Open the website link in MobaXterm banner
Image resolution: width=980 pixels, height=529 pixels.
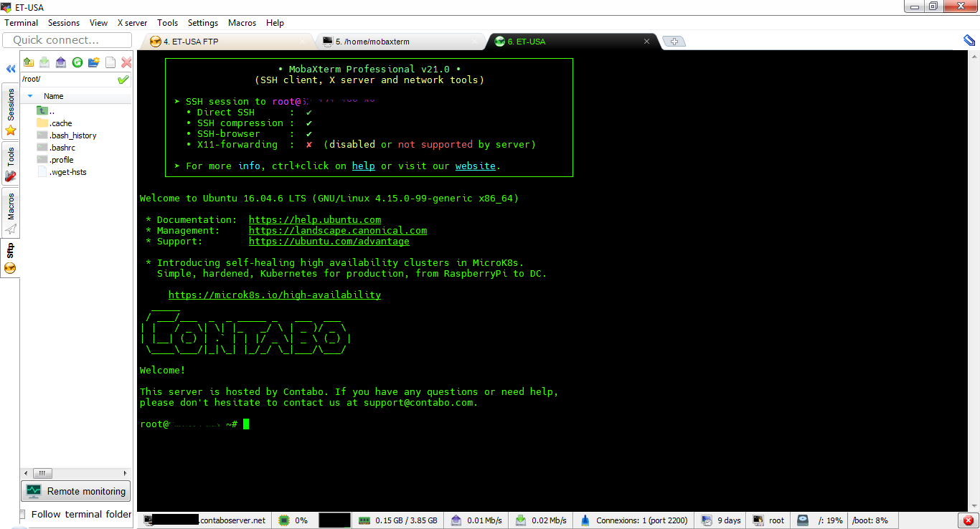(x=476, y=166)
